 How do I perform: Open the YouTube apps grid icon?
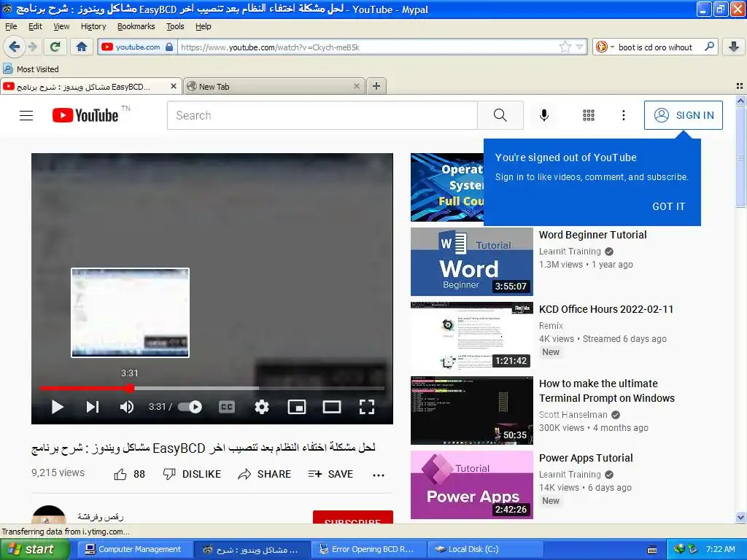(589, 115)
